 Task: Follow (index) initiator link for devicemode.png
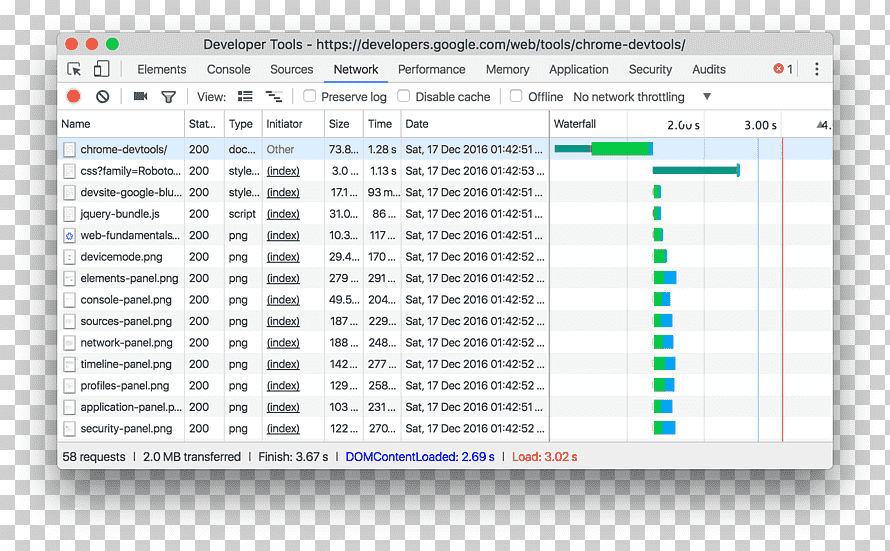pyautogui.click(x=283, y=257)
